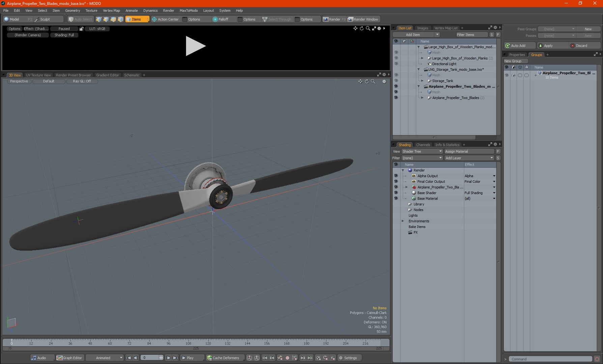Go to first frame button
Viewport: 603px width, 364px height.
[128, 358]
